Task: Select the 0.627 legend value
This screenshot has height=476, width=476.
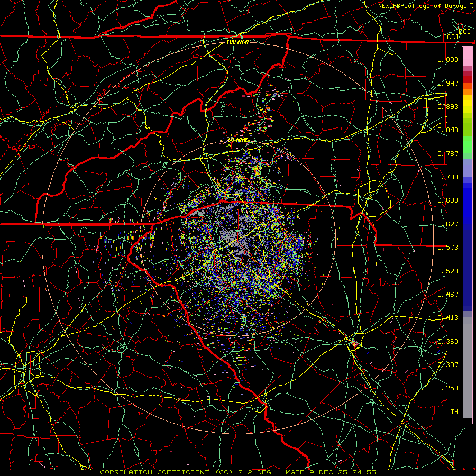Action: point(448,224)
